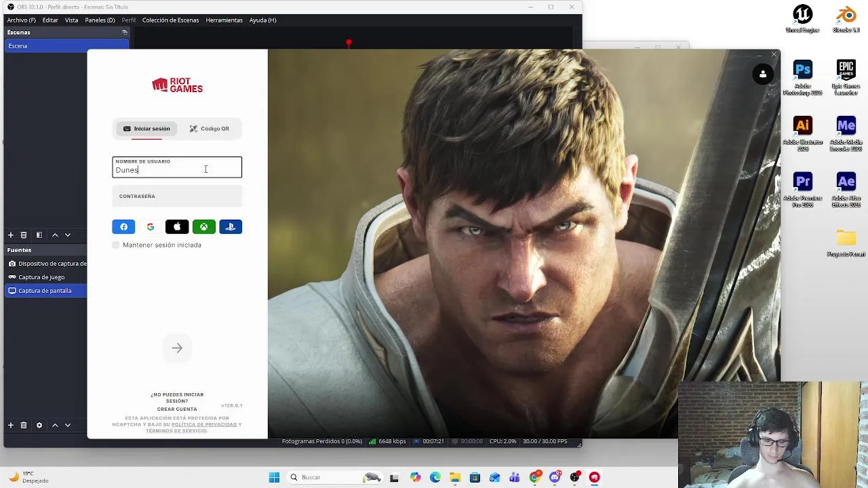Switch to Código QR tab
Screen dimensions: 868x488
[x=209, y=129]
